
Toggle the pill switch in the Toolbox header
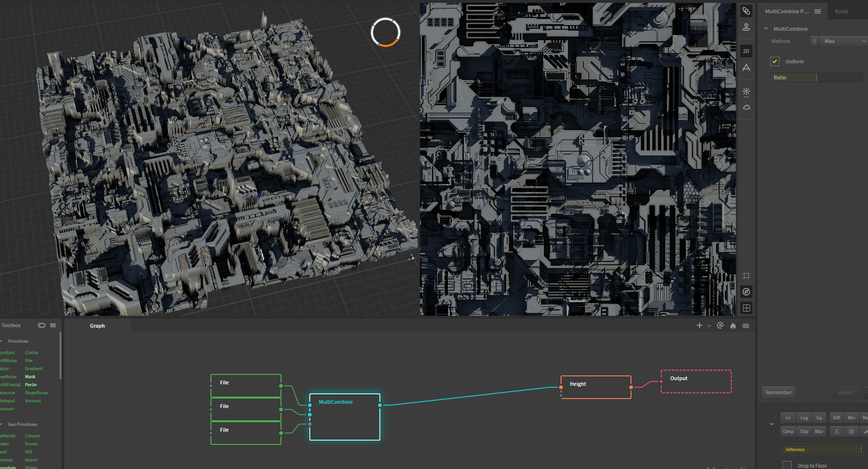(42, 325)
